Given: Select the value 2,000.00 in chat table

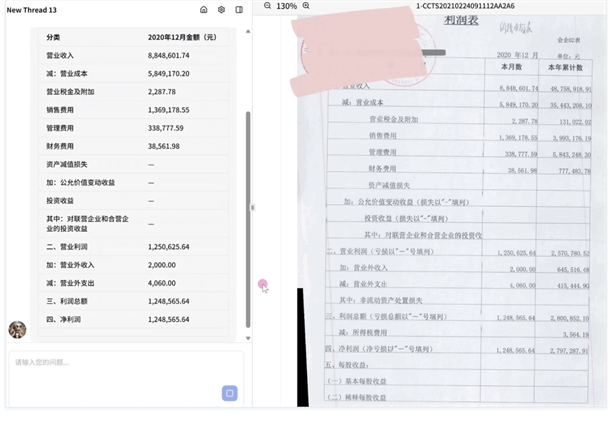Looking at the screenshot, I should pos(161,265).
